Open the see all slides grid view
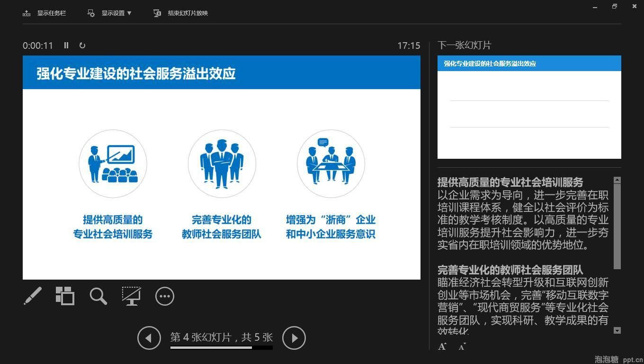 (65, 296)
